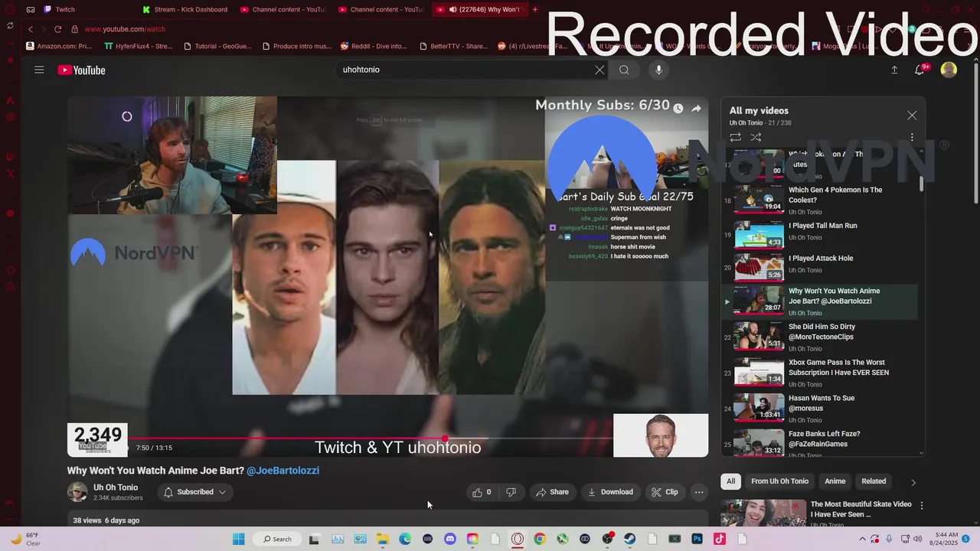Open the BetterTTV bookmark

(453, 46)
